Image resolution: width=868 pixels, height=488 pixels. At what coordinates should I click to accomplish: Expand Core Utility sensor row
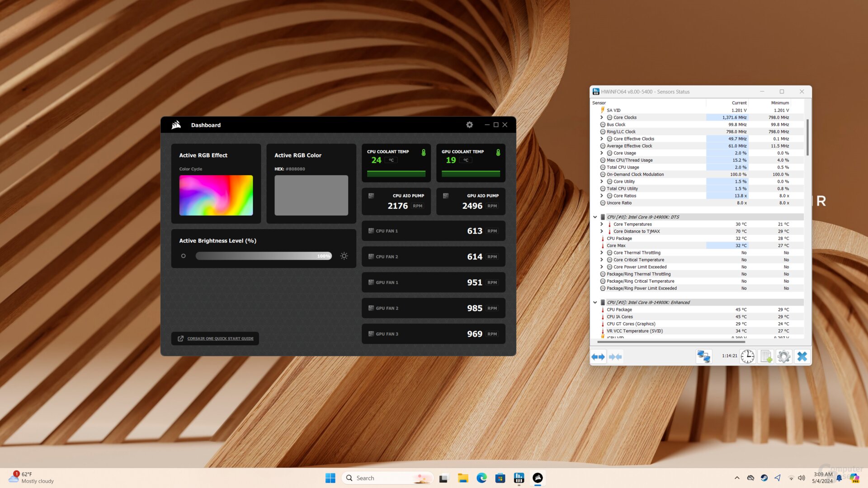(602, 182)
